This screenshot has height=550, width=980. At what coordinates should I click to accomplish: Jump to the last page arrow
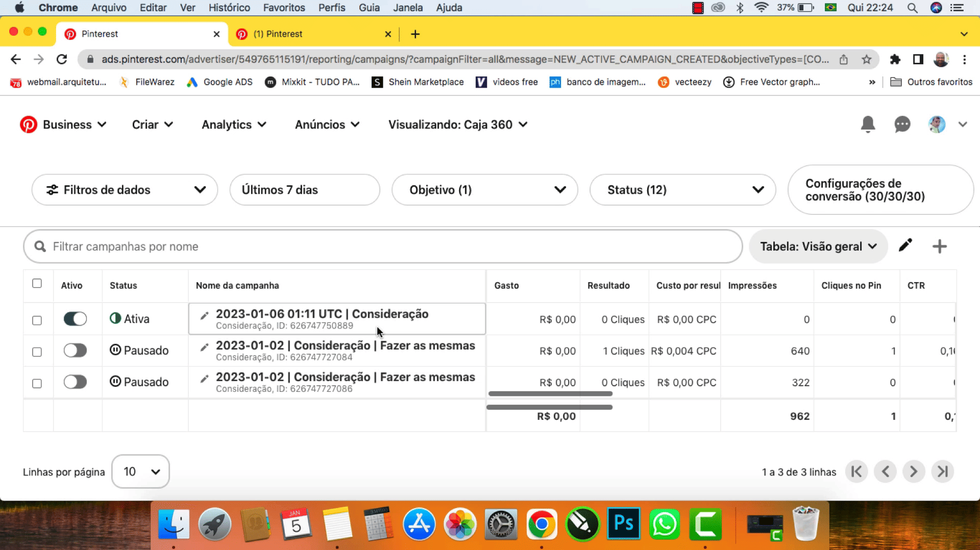(x=942, y=471)
